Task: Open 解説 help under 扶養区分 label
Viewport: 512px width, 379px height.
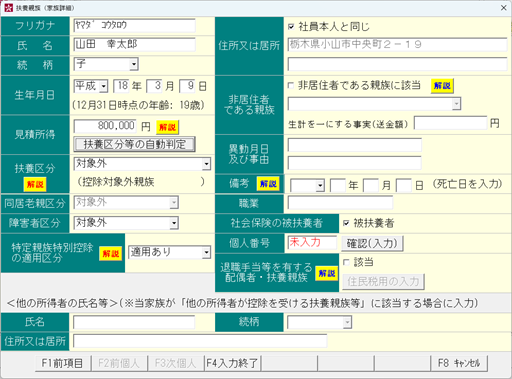Action: click(x=35, y=184)
